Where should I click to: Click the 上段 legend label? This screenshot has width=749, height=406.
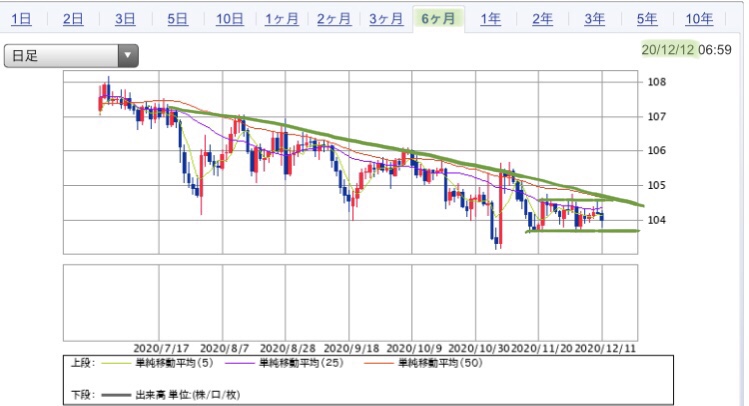click(x=83, y=363)
